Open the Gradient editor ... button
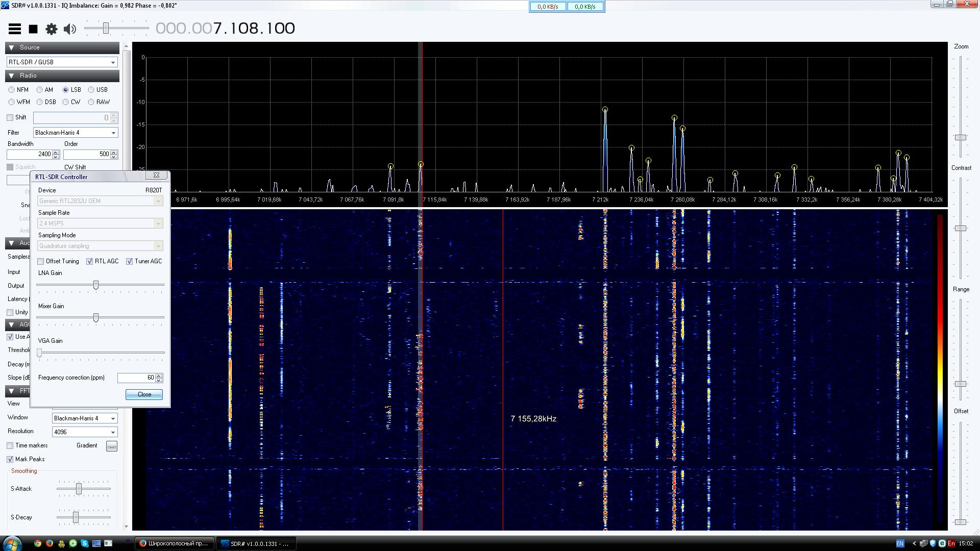980x551 pixels. pyautogui.click(x=112, y=446)
